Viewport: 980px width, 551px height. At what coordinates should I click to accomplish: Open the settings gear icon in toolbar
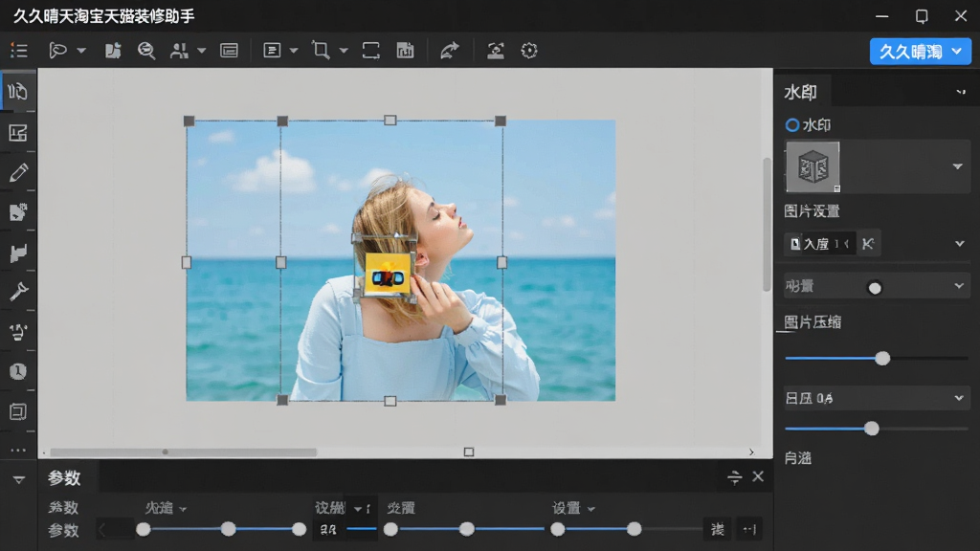click(528, 51)
